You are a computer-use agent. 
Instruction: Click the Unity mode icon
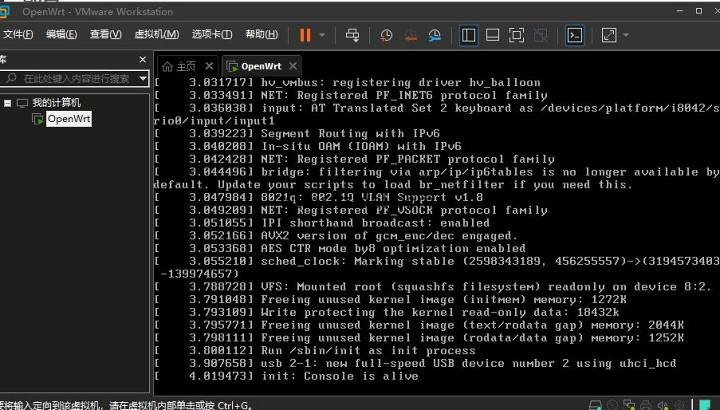540,35
